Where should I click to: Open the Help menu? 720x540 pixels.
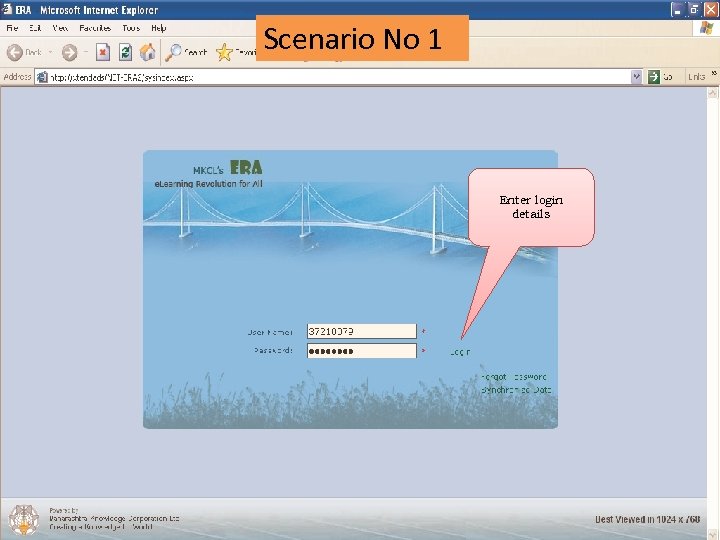[158, 28]
